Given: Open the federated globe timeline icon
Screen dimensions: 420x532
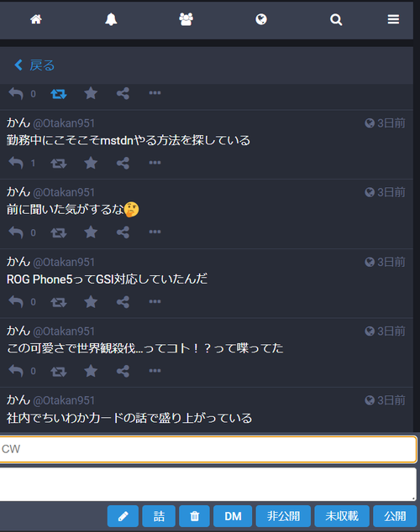Looking at the screenshot, I should [x=261, y=19].
